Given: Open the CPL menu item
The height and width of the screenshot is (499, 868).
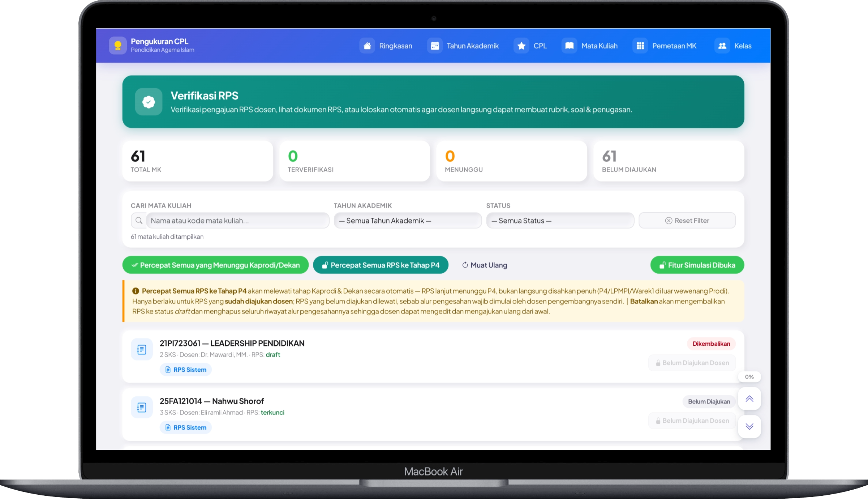Looking at the screenshot, I should 530,46.
